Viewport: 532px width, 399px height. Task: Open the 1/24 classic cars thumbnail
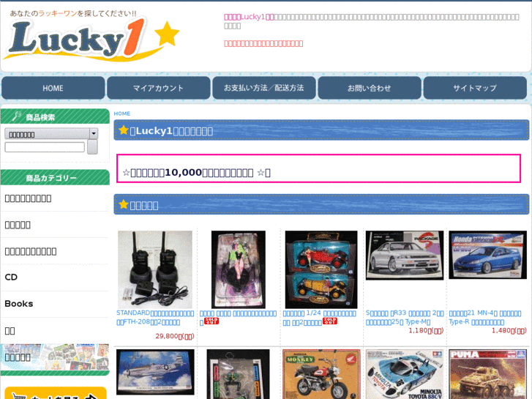pos(321,269)
